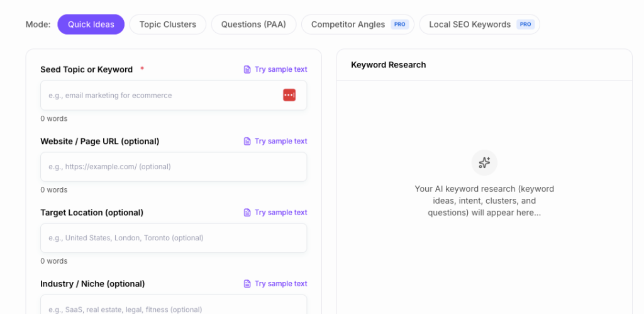This screenshot has height=314, width=644.
Task: Click the red password manager icon in Seed Topic field
Action: (289, 95)
